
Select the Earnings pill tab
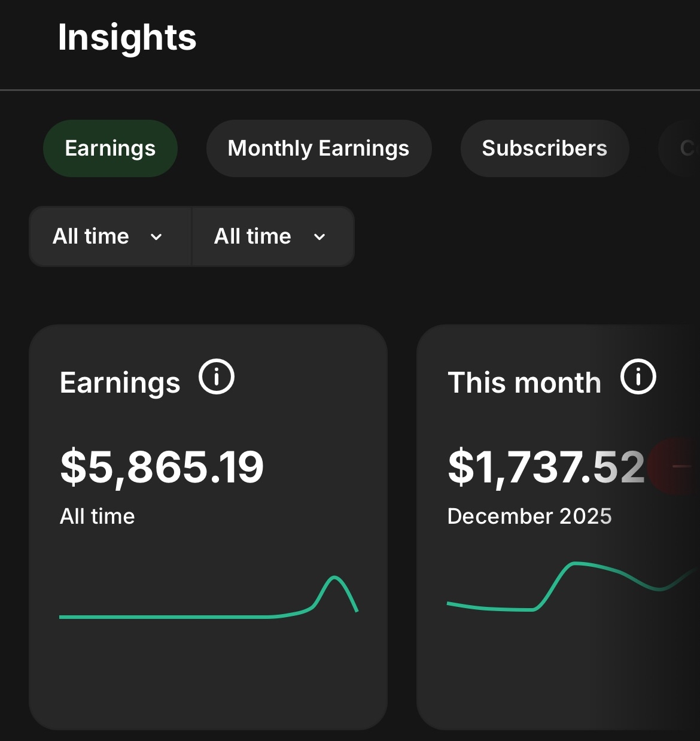pyautogui.click(x=110, y=148)
